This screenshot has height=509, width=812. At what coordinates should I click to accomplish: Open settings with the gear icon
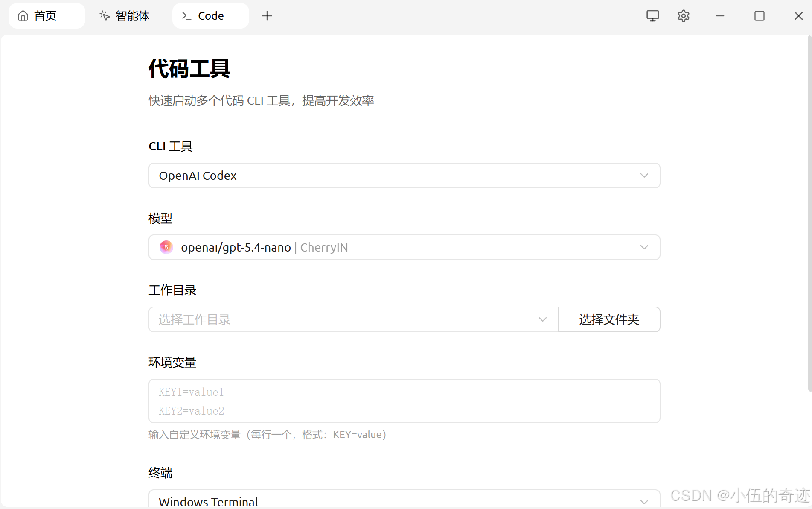point(683,16)
